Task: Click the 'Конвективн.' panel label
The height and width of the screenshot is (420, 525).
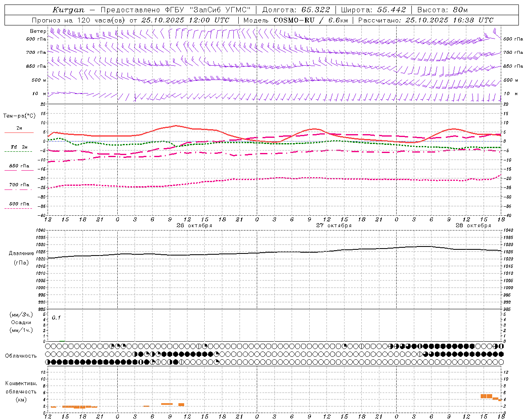Action: (21, 383)
